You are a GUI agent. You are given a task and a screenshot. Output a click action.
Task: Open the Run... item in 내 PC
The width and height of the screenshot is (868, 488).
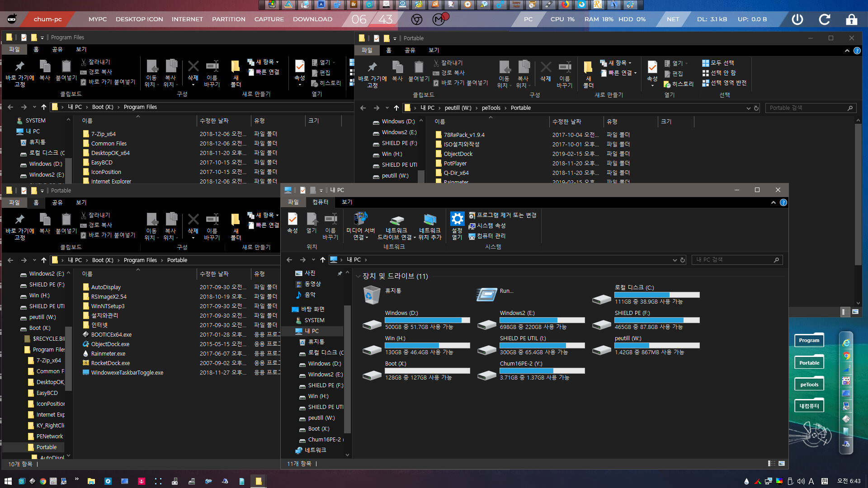point(487,295)
